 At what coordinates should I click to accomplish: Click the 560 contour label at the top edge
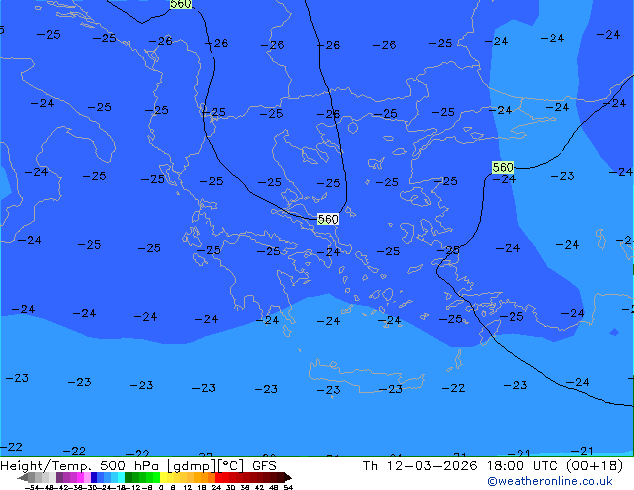click(181, 4)
